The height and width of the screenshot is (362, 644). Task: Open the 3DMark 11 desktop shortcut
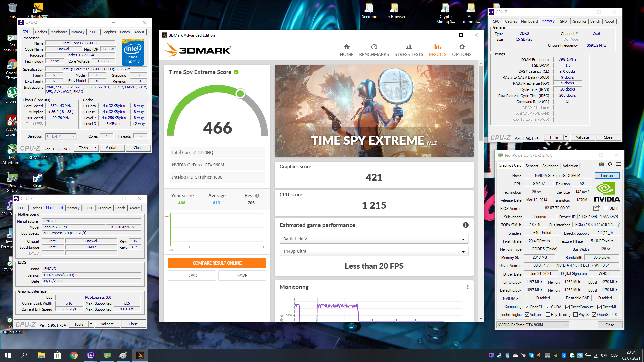coord(38,157)
